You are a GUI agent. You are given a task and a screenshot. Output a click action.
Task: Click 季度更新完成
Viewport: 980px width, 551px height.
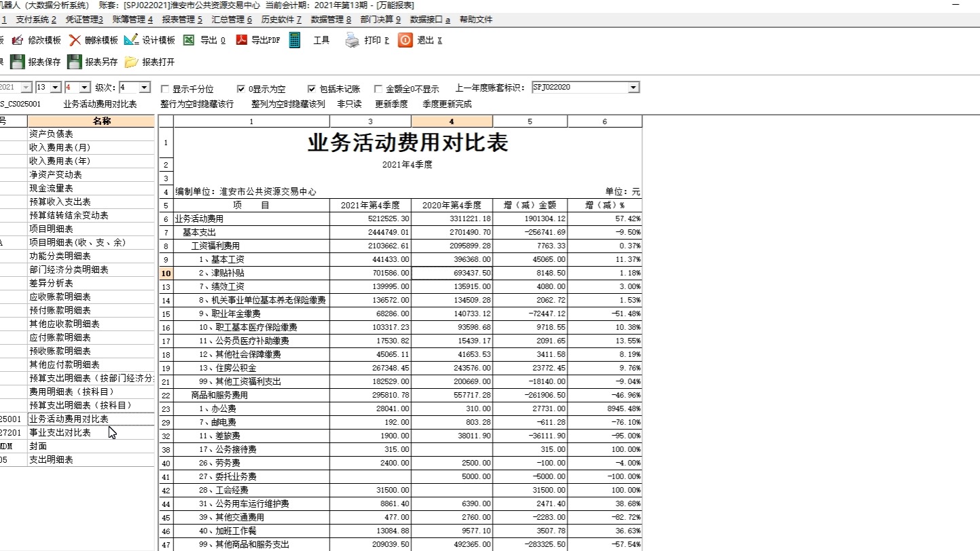coord(447,104)
